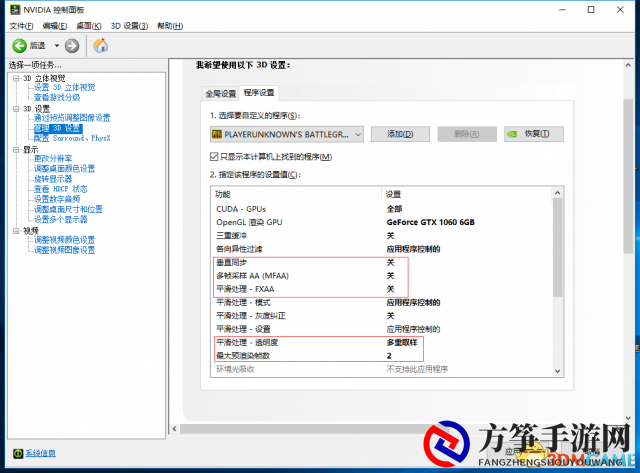This screenshot has height=473, width=640.
Task: Select the highlighted 管理 3D 设置 task
Action: [x=58, y=128]
